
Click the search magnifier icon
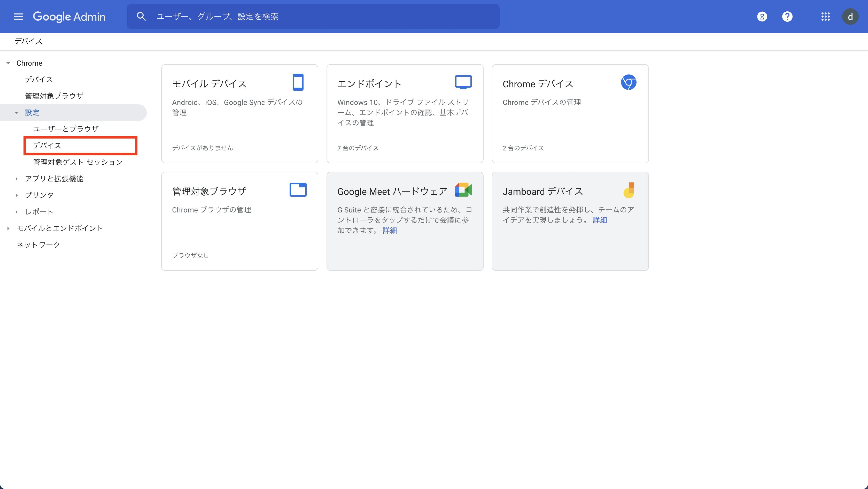(x=141, y=17)
